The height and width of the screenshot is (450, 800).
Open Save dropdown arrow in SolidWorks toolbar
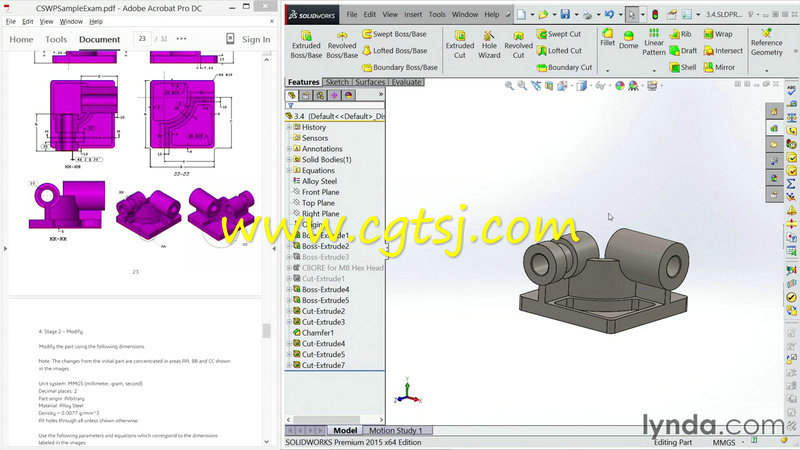pos(576,15)
